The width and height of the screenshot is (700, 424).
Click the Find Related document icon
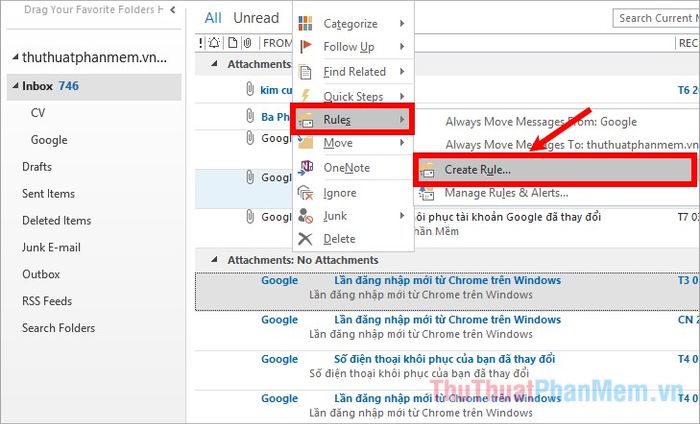coord(305,72)
